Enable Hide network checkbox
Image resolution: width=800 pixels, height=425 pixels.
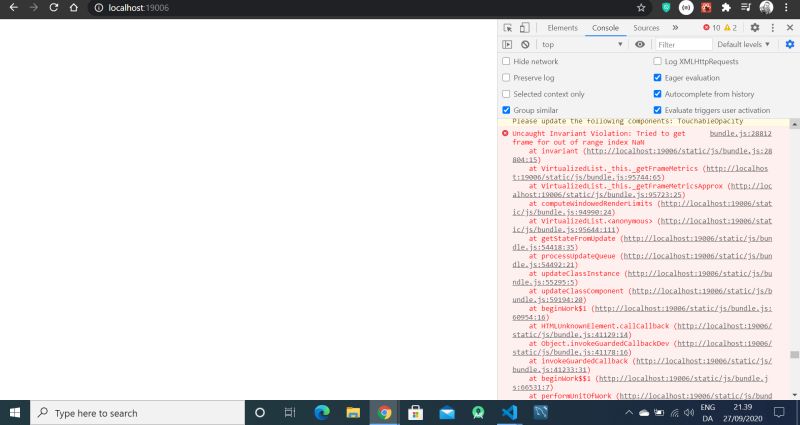click(506, 61)
